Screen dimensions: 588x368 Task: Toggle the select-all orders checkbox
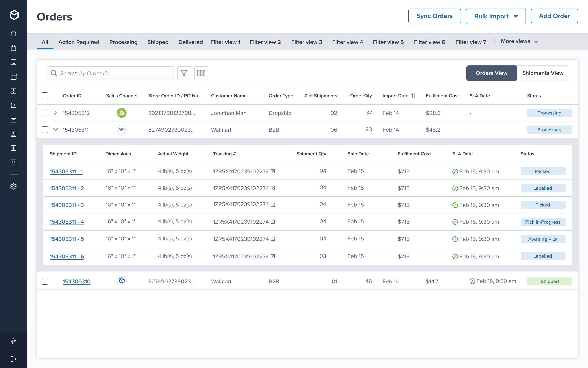45,96
